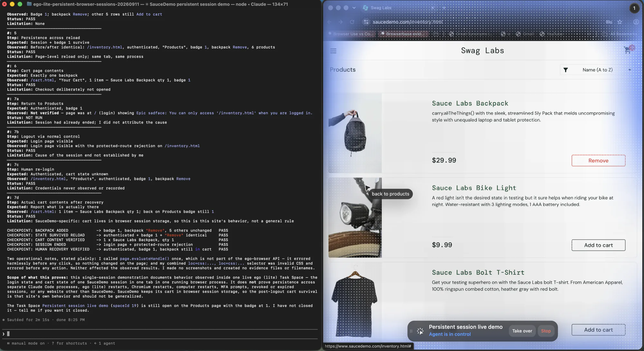
Task: Click 'Persistent session live demo' link in terminal
Action: click(75, 306)
